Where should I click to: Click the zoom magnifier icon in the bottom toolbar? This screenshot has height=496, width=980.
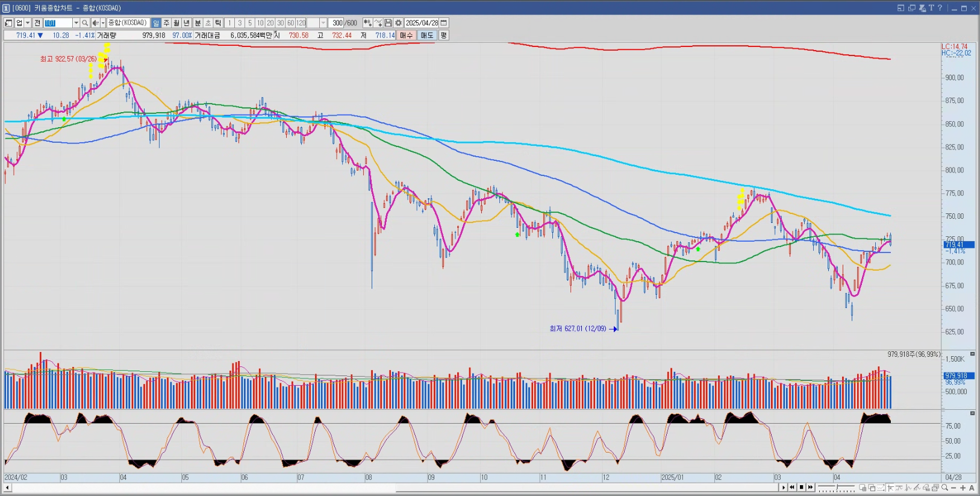[x=944, y=488]
